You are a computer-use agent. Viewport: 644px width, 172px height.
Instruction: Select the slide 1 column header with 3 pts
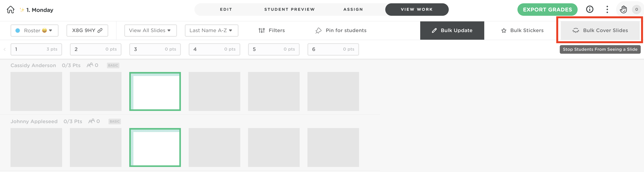[x=36, y=49]
